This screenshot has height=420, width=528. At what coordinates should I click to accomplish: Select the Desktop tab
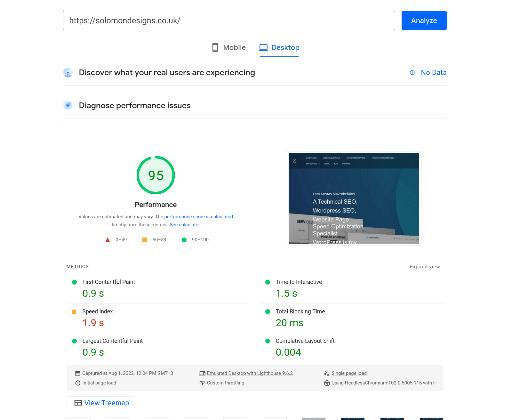click(279, 47)
